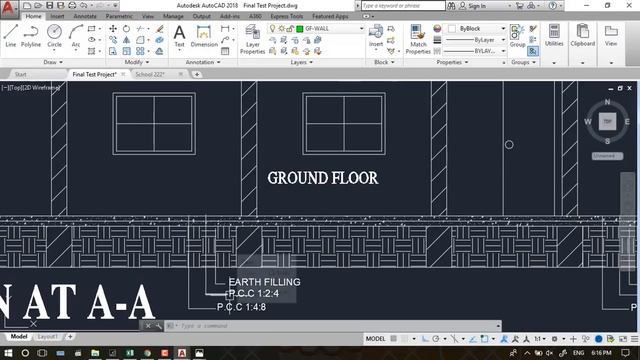Switch to the Annotate ribbon tab
Viewport: 640px width, 360px height.
pos(85,16)
